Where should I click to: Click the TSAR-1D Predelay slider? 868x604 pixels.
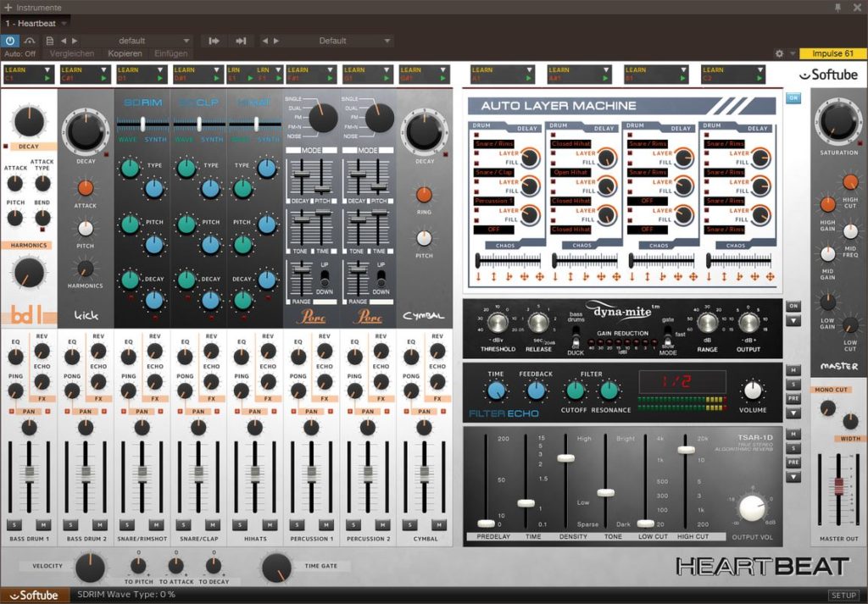click(486, 524)
